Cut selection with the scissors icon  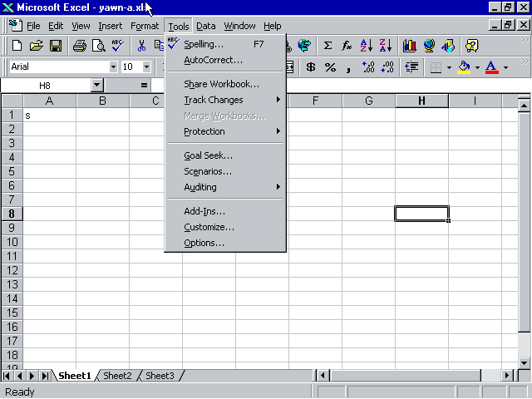click(141, 46)
